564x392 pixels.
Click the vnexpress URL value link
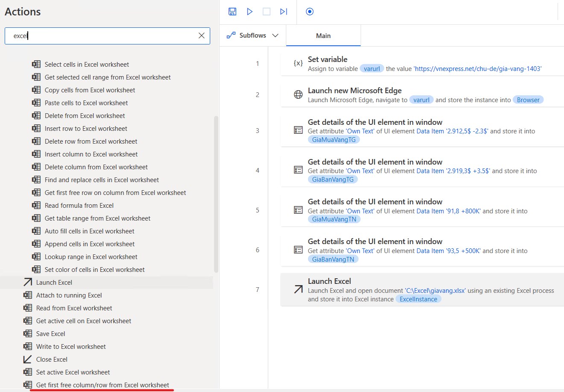click(x=477, y=69)
